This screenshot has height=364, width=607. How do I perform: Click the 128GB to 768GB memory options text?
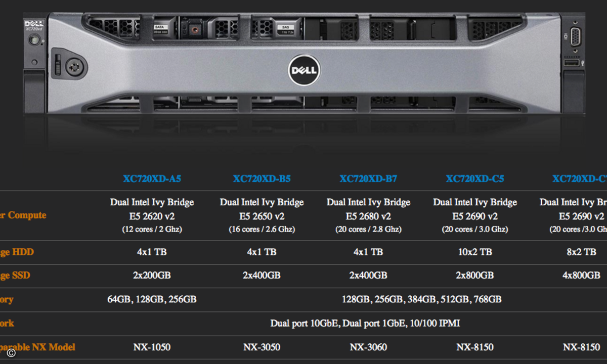point(422,299)
